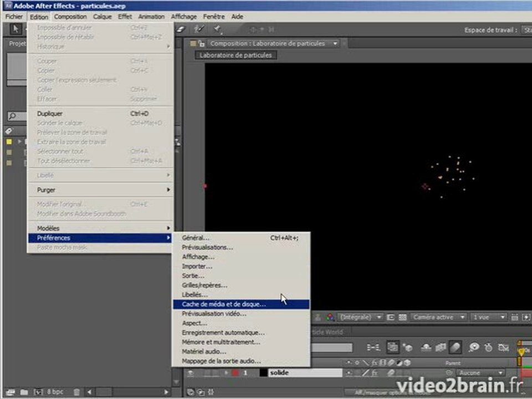Select Projet panel tab

click(x=17, y=43)
